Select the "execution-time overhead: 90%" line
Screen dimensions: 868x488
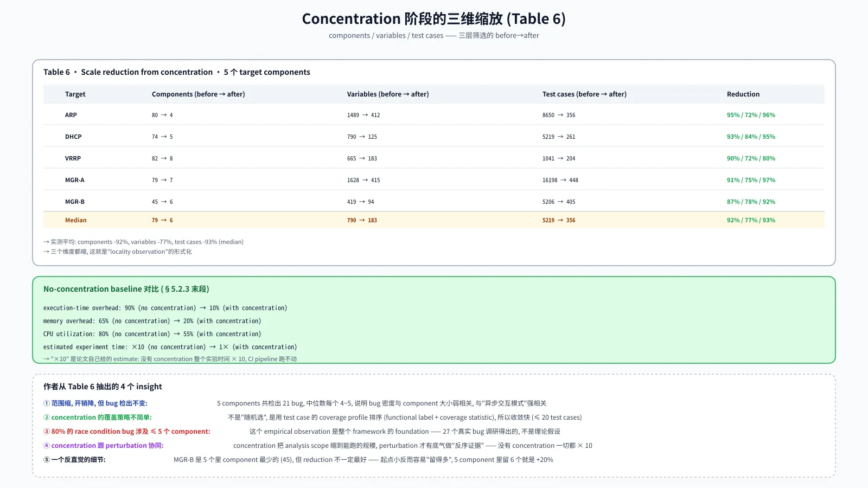165,308
